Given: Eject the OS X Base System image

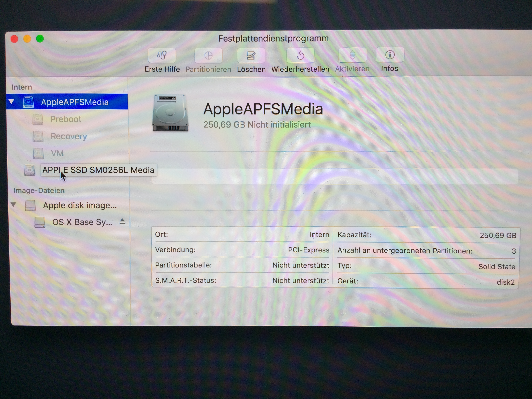Looking at the screenshot, I should (123, 222).
